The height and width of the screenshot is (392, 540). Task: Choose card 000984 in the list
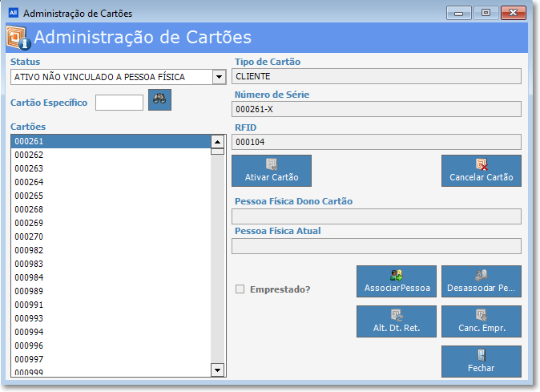(111, 277)
